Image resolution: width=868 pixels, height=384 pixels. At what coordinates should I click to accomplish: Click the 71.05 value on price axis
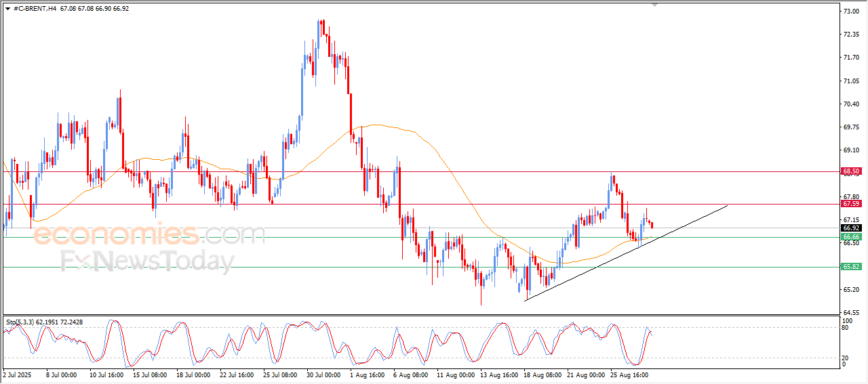click(x=851, y=81)
